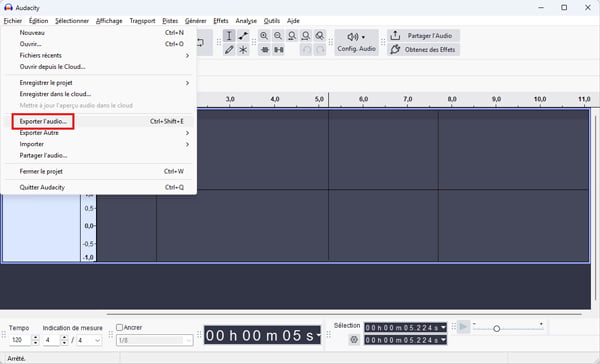Click Play-at-speed green arrow

[463, 327]
